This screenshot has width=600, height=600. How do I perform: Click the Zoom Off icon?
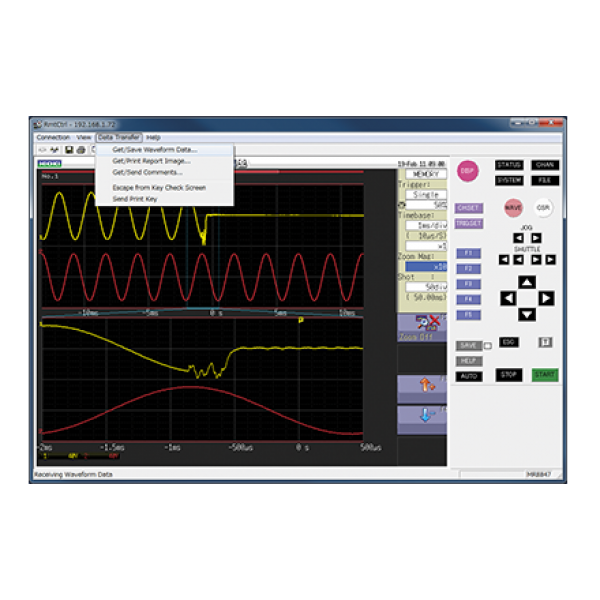click(x=421, y=328)
